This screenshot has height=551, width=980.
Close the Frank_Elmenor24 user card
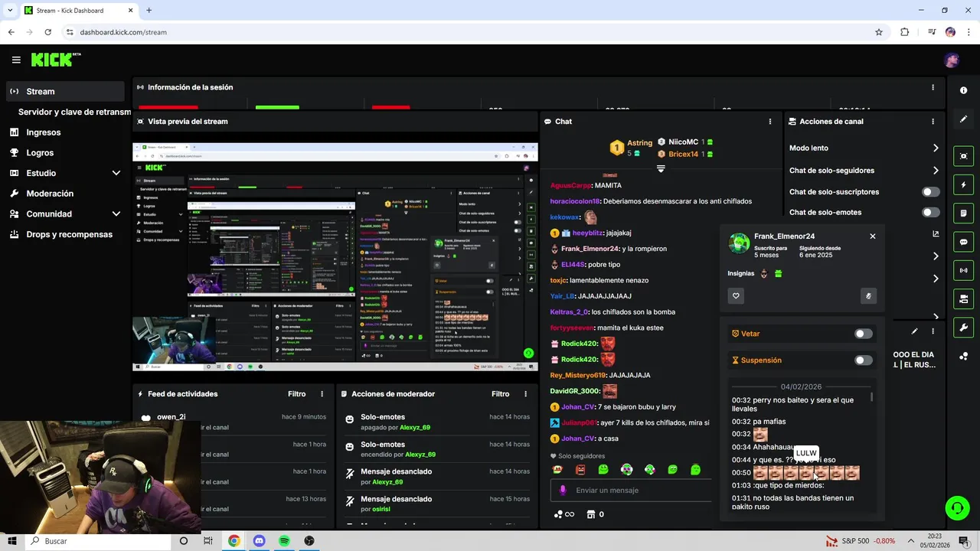873,236
